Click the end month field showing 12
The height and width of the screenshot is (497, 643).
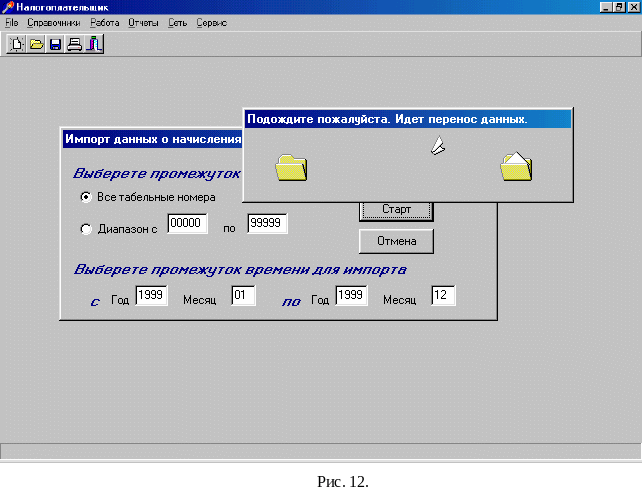click(443, 297)
